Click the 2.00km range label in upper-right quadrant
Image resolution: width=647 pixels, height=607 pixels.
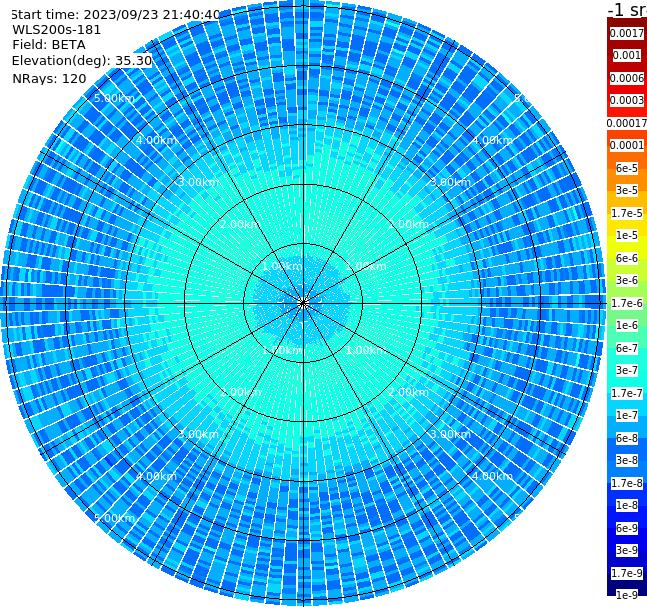pos(408,224)
